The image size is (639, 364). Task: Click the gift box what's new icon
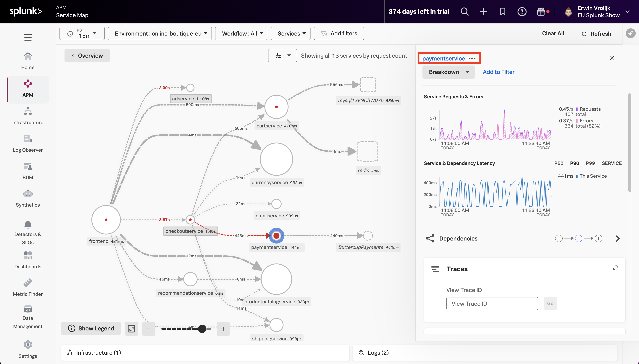pyautogui.click(x=541, y=11)
